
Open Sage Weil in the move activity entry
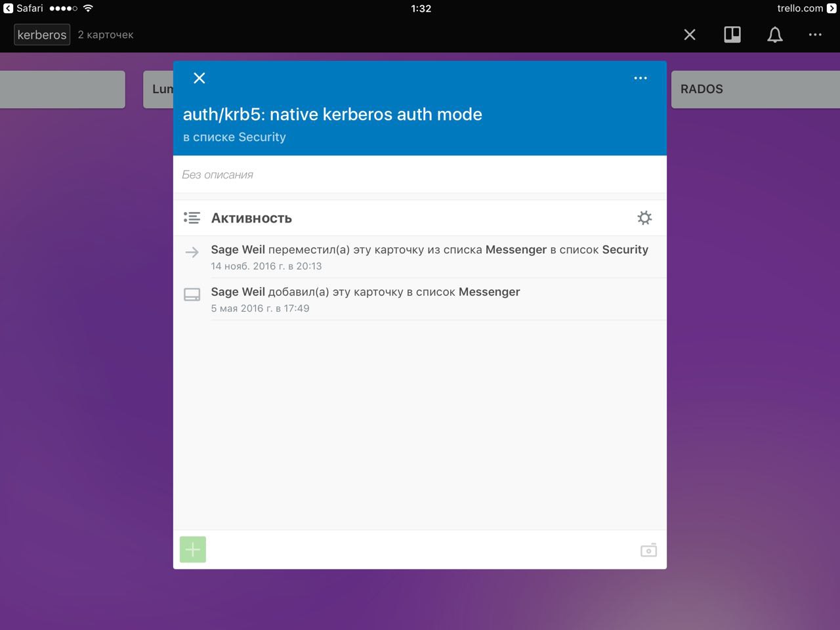pos(238,249)
